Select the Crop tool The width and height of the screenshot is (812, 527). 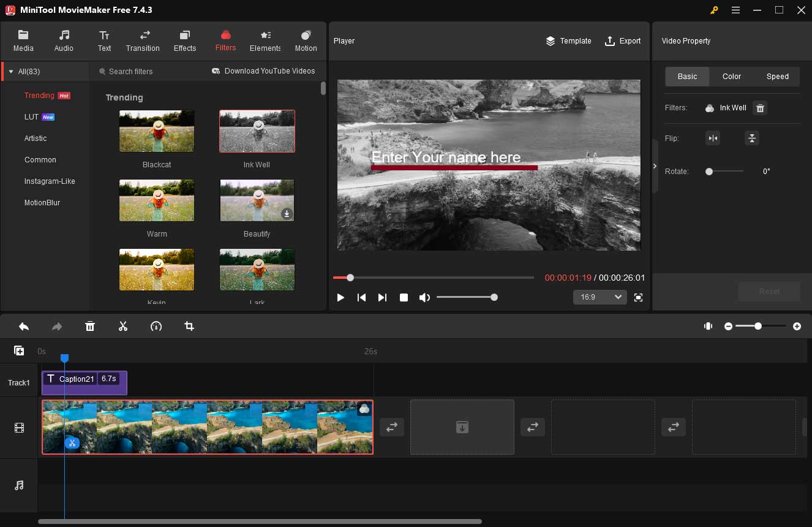coord(189,327)
